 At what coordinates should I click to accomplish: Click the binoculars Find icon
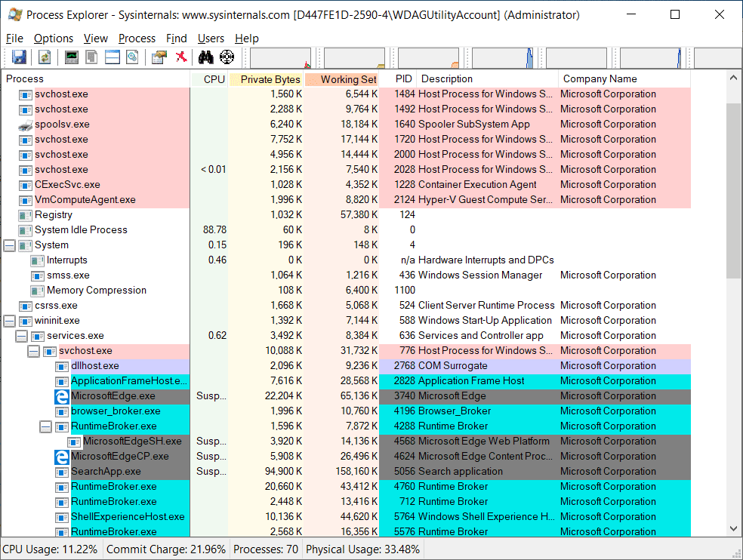[205, 57]
